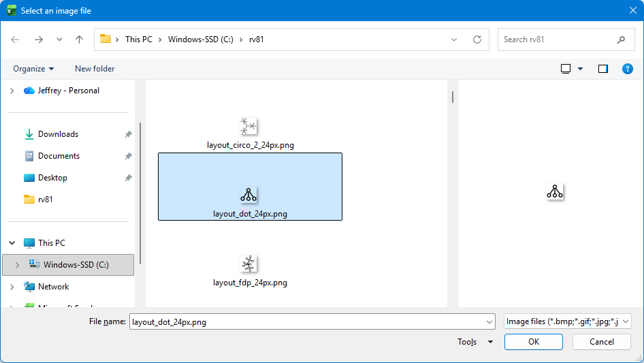Open the change view dropdown arrow
644x363 pixels.
point(581,69)
